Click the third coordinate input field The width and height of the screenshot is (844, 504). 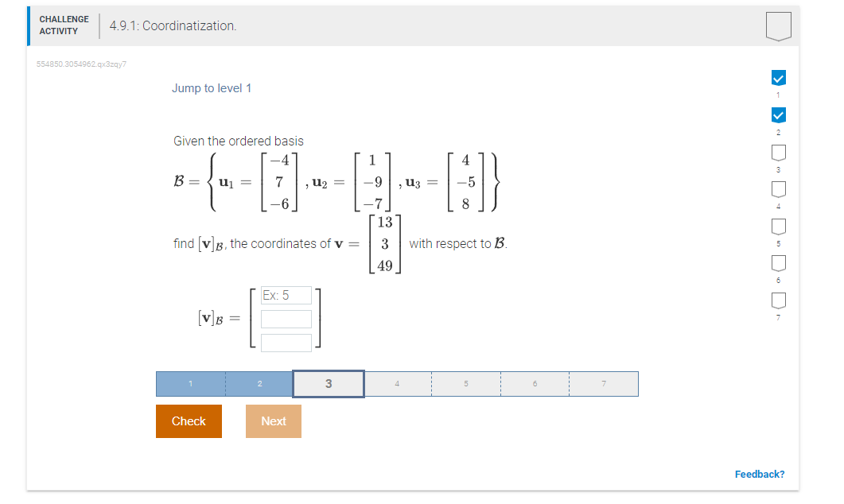(286, 343)
